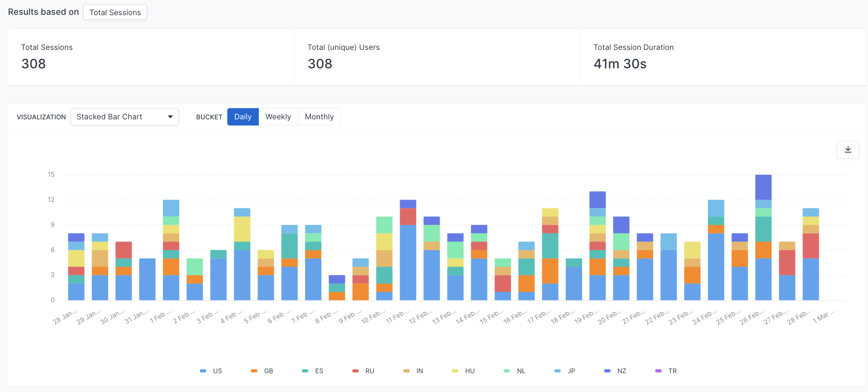868x392 pixels.
Task: Click the 19 Feb stacked bar
Action: tap(598, 246)
